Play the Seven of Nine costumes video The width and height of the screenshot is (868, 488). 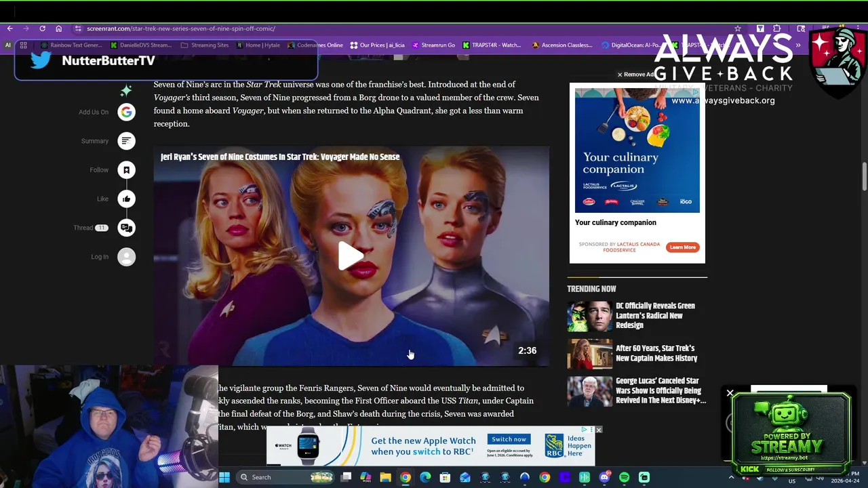point(351,256)
